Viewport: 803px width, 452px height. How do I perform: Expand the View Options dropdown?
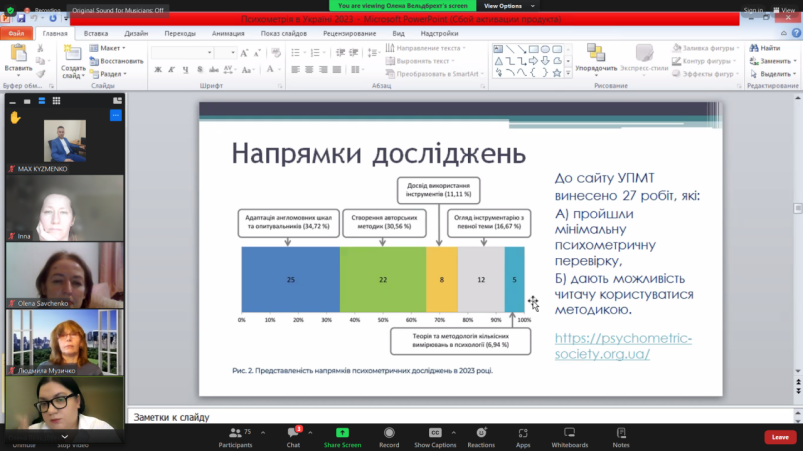pos(509,6)
